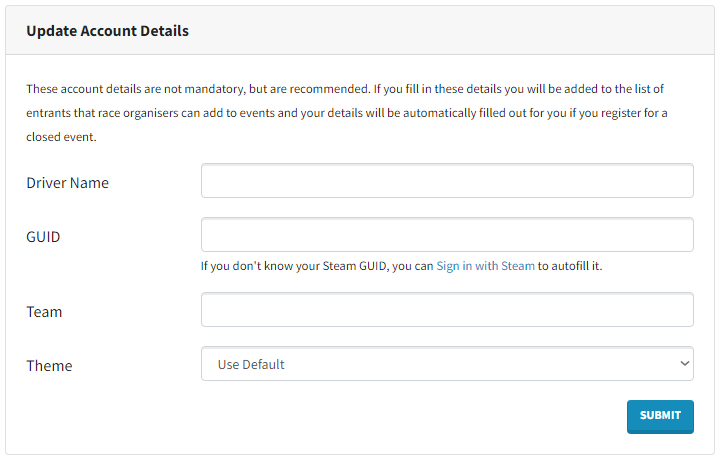Click the 'Driver Name' label
722x459 pixels.
[68, 183]
